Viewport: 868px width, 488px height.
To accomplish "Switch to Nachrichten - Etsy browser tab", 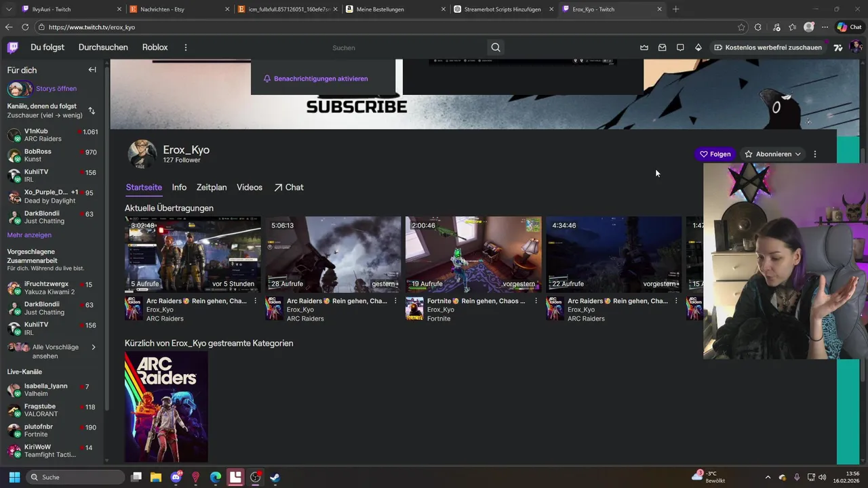I will coord(180,9).
